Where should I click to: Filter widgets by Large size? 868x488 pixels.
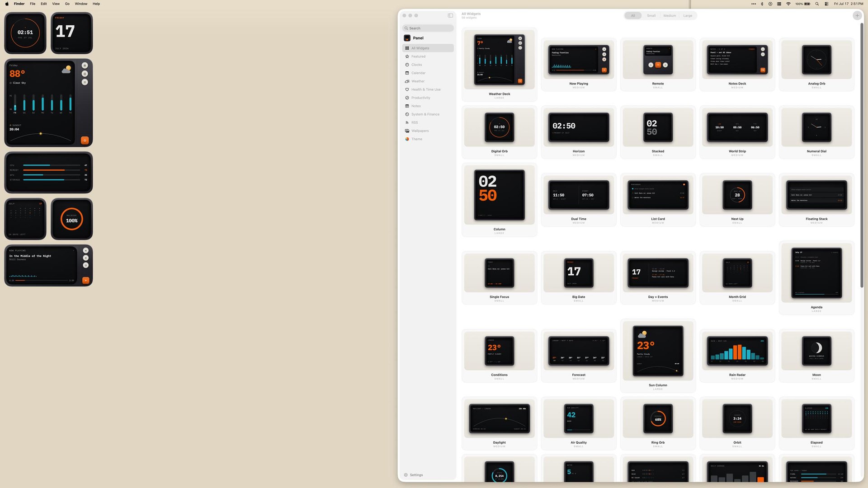click(x=688, y=15)
